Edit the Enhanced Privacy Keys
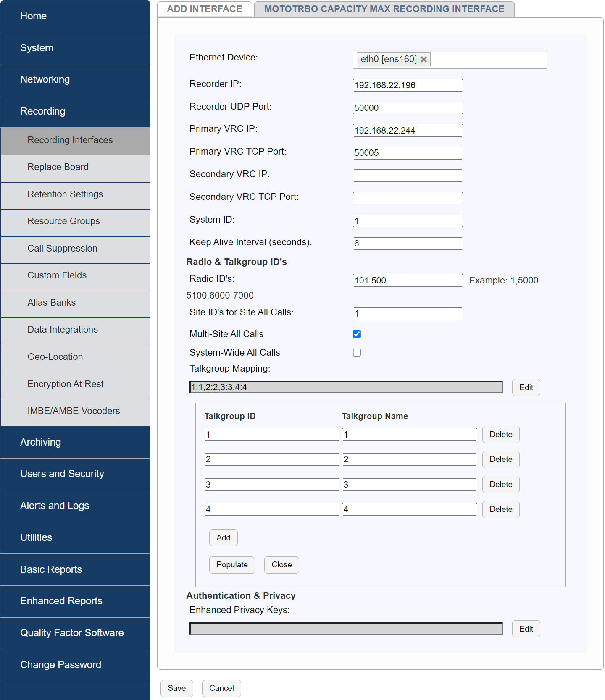605x700 pixels. (526, 629)
